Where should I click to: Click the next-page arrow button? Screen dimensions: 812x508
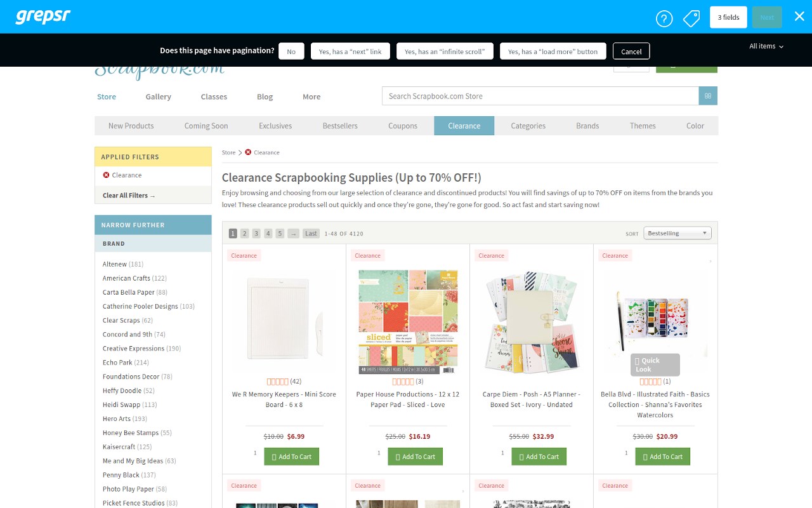(x=293, y=234)
